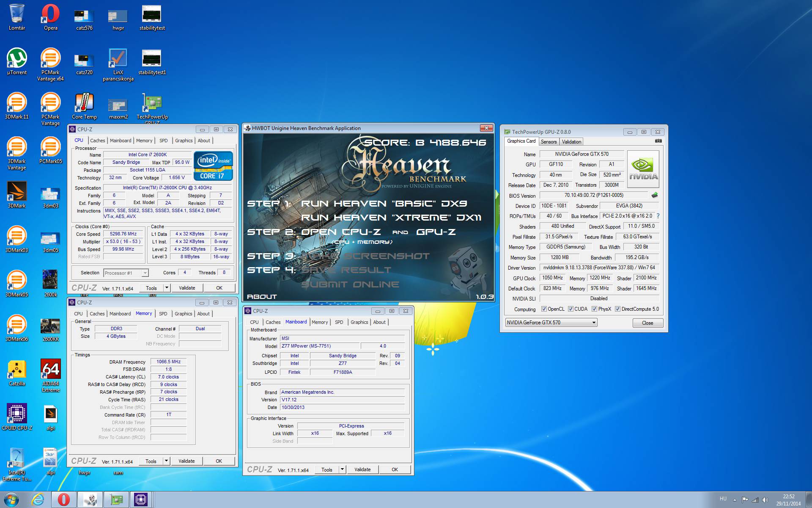This screenshot has width=812, height=508.
Task: Open the TechPowerUp GPU-Z desktop shortcut
Action: [152, 108]
